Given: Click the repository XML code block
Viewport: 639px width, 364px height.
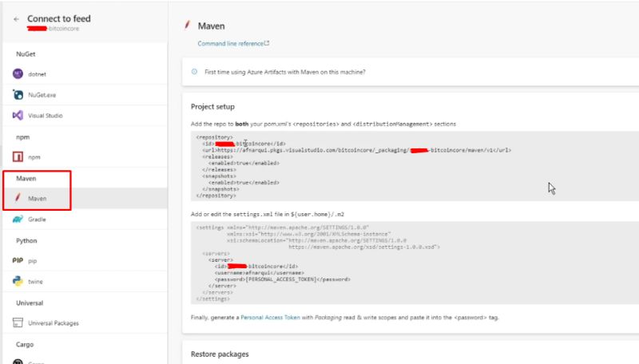Looking at the screenshot, I should click(x=415, y=166).
